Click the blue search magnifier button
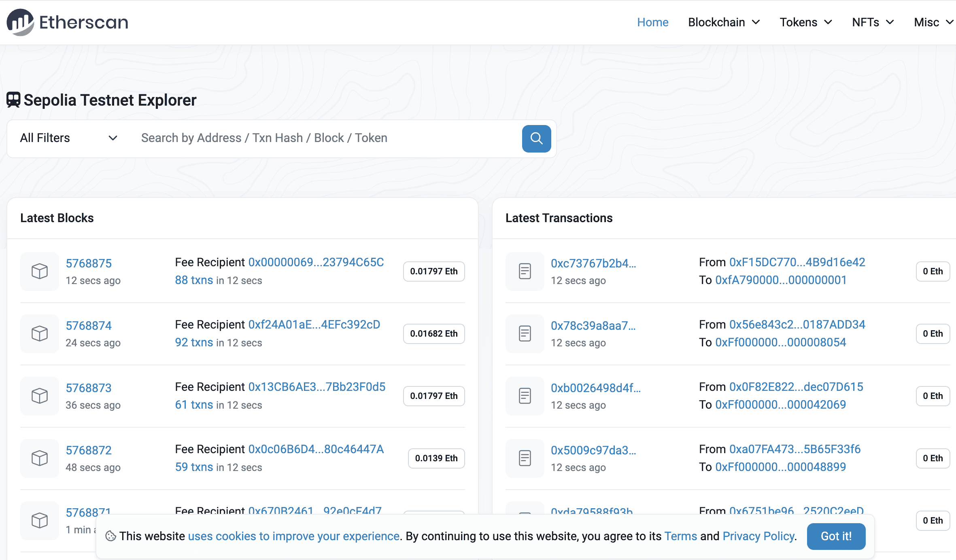 pyautogui.click(x=536, y=138)
